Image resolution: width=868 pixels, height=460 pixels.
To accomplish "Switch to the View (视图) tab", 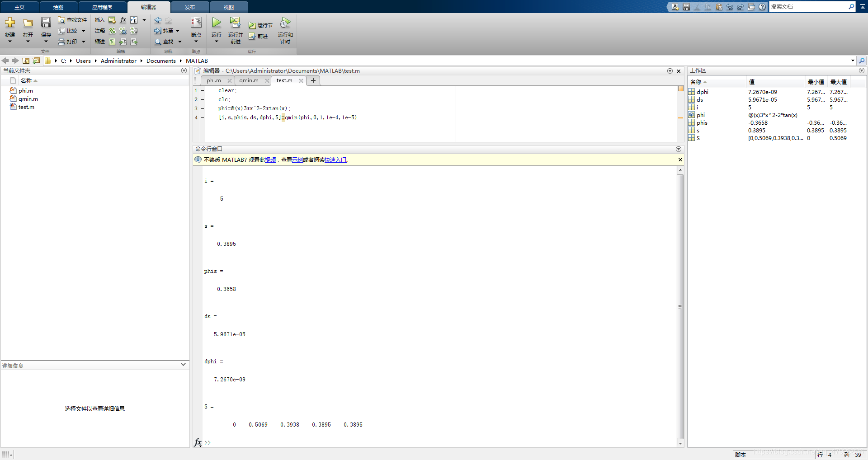I will click(x=229, y=7).
